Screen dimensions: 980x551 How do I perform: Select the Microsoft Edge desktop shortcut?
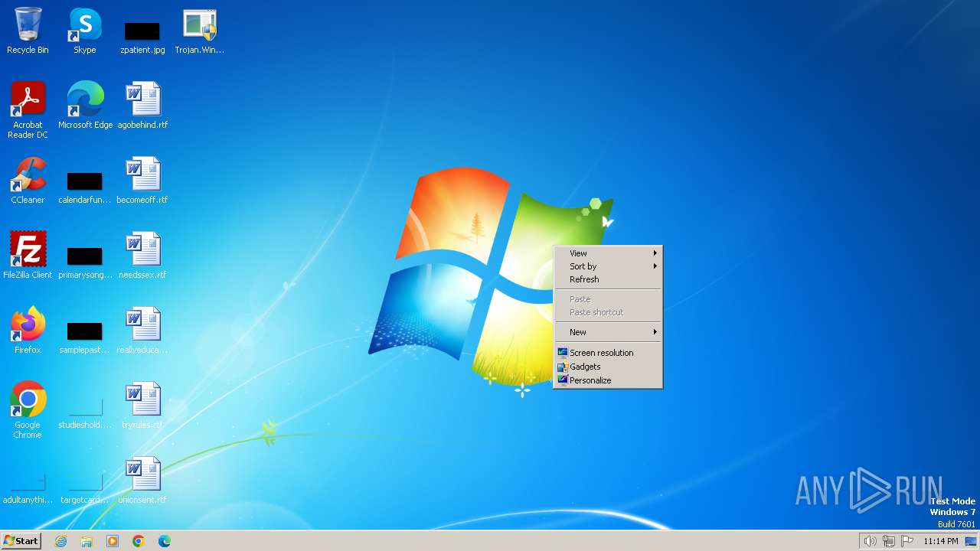pos(85,106)
